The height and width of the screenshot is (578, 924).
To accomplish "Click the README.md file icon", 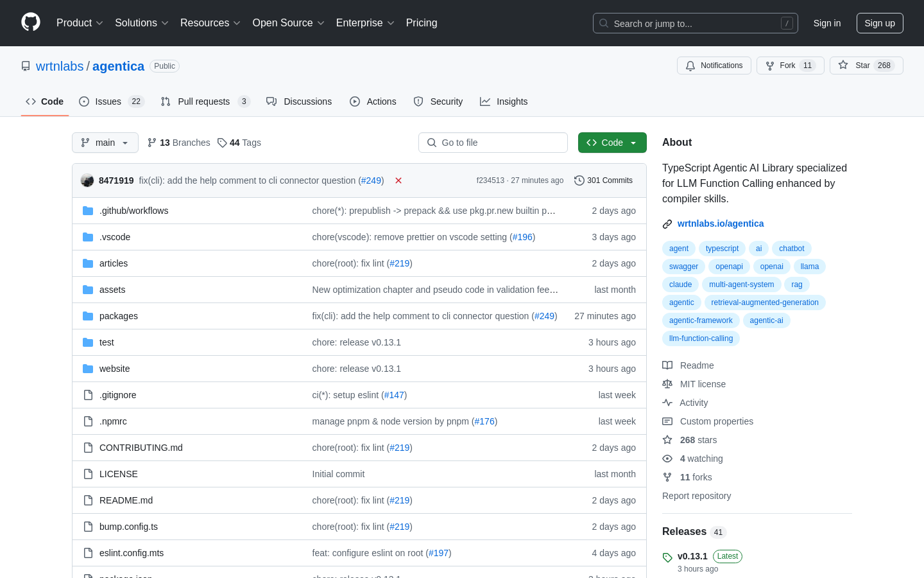I will pos(88,500).
